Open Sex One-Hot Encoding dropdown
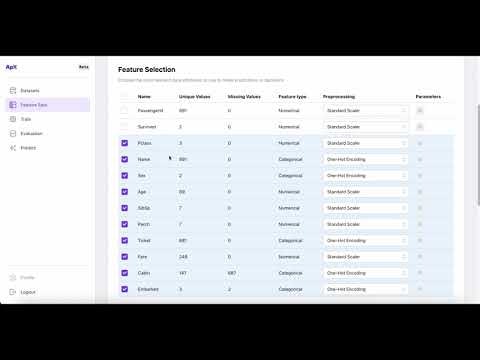 tap(366, 176)
